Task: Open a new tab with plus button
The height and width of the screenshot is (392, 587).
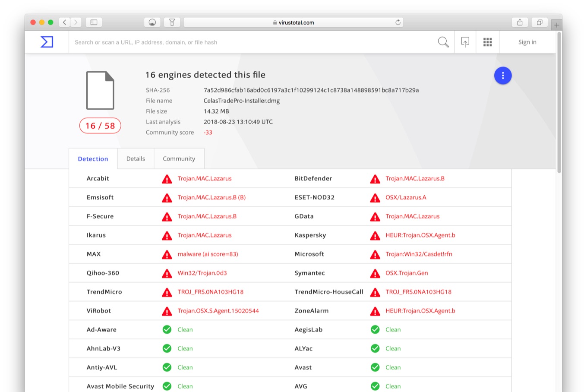Action: coord(556,25)
